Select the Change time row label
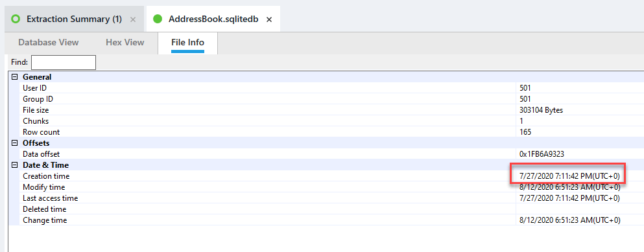Viewport: 644px width, 252px height. [44, 220]
